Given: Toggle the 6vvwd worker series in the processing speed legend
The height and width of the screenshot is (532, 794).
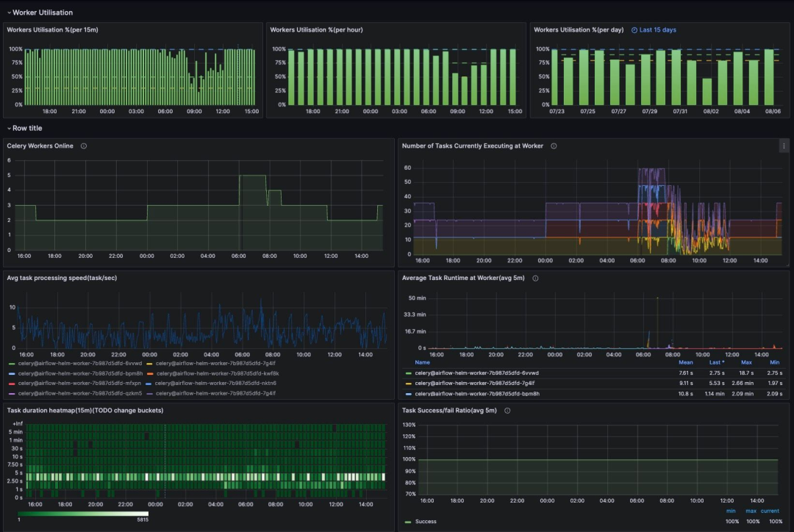Looking at the screenshot, I should pyautogui.click(x=80, y=363).
